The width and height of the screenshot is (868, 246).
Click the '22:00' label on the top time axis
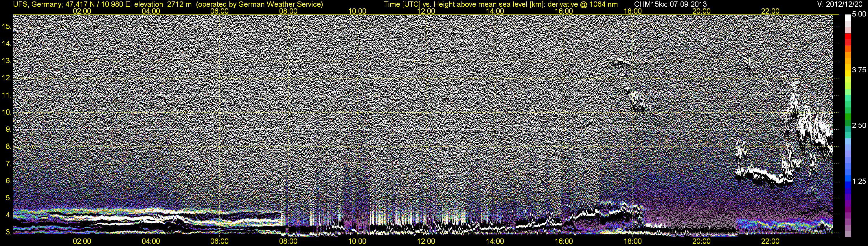pos(770,11)
